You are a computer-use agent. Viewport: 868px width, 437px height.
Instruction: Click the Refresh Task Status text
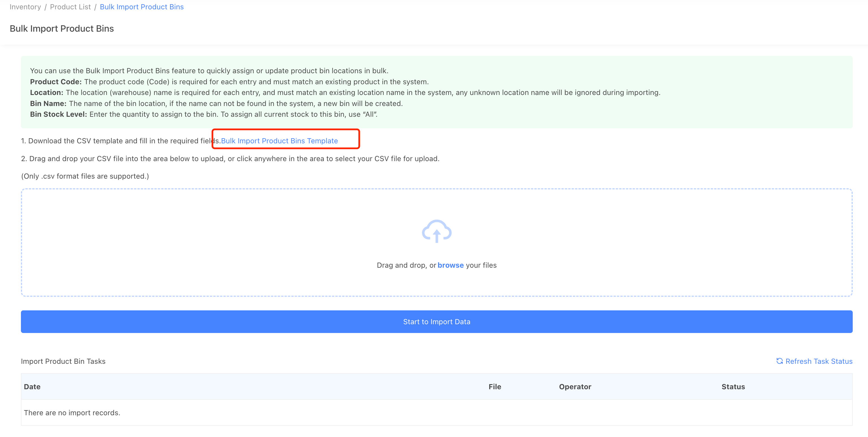[819, 361]
